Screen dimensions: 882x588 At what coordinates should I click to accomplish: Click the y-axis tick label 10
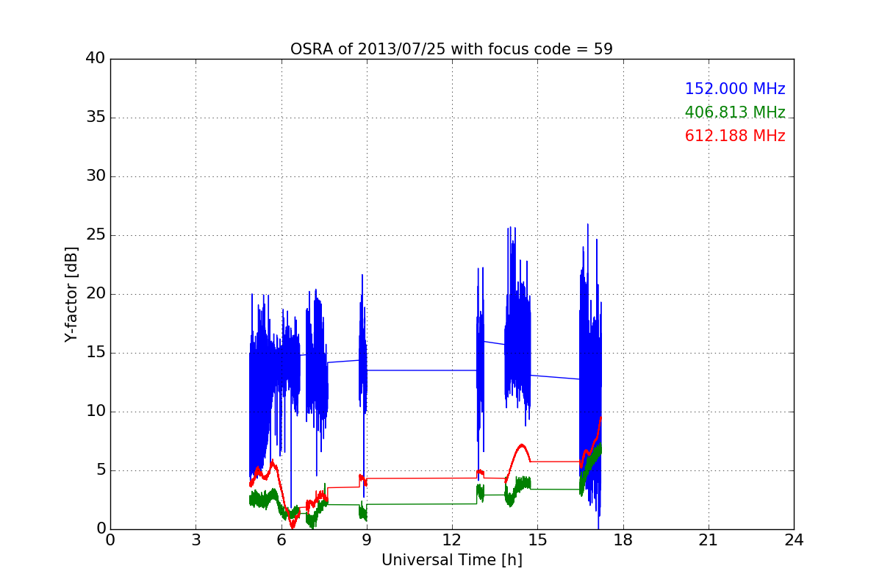[95, 412]
